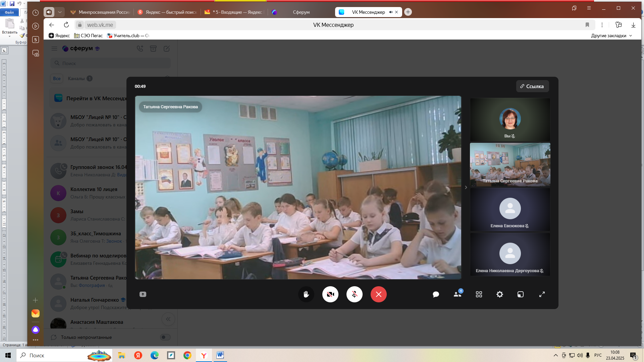Open the archive icon in Сферум header

(153, 49)
